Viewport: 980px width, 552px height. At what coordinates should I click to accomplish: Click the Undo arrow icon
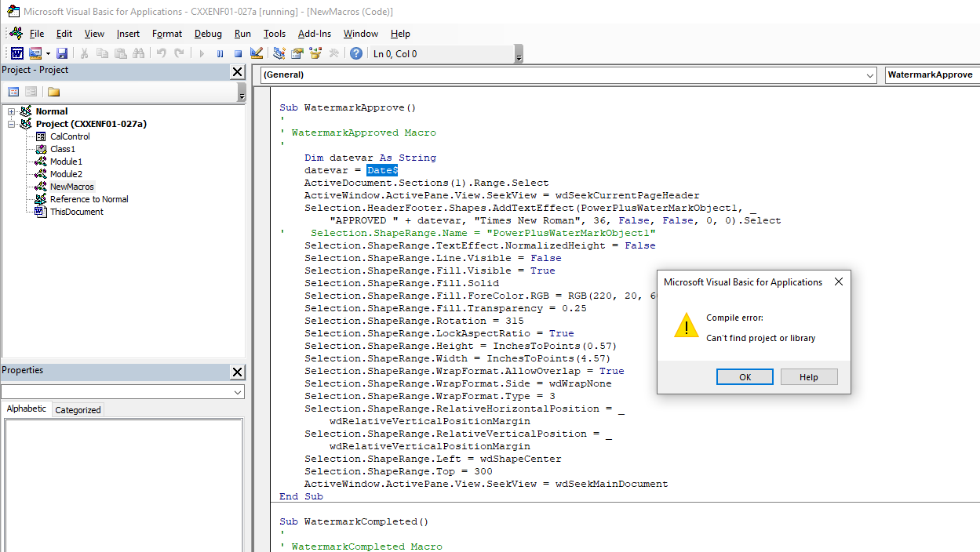click(161, 53)
